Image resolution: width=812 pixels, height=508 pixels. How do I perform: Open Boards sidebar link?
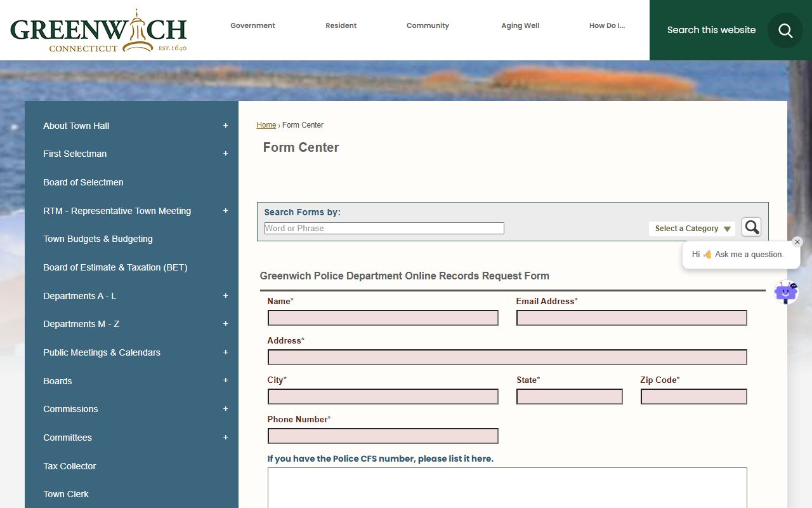(x=58, y=381)
